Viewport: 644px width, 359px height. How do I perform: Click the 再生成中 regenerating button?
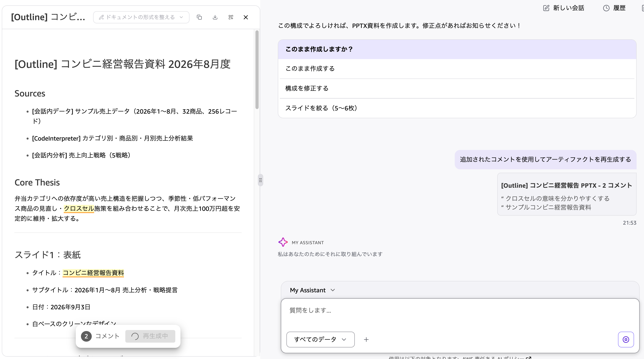point(150,336)
